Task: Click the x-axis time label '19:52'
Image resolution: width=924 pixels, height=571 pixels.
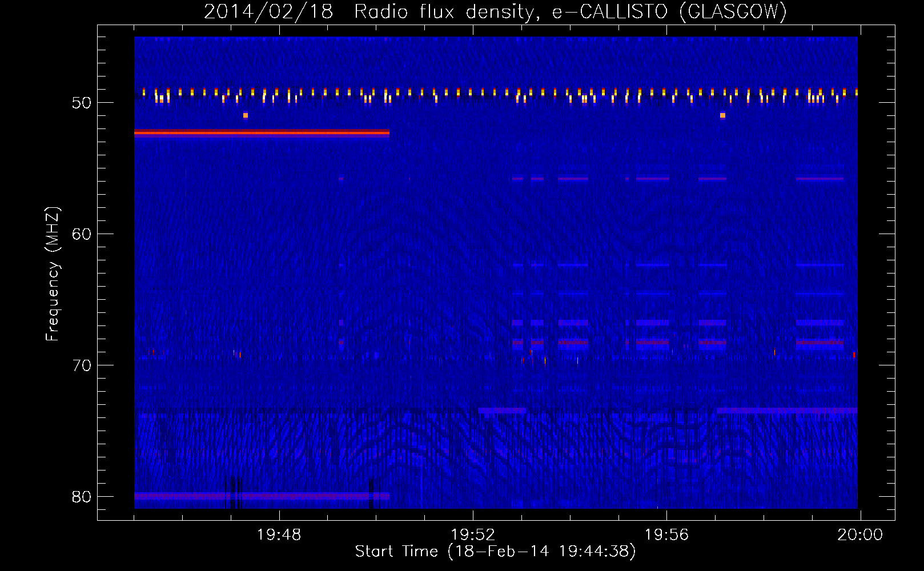Action: 473,535
